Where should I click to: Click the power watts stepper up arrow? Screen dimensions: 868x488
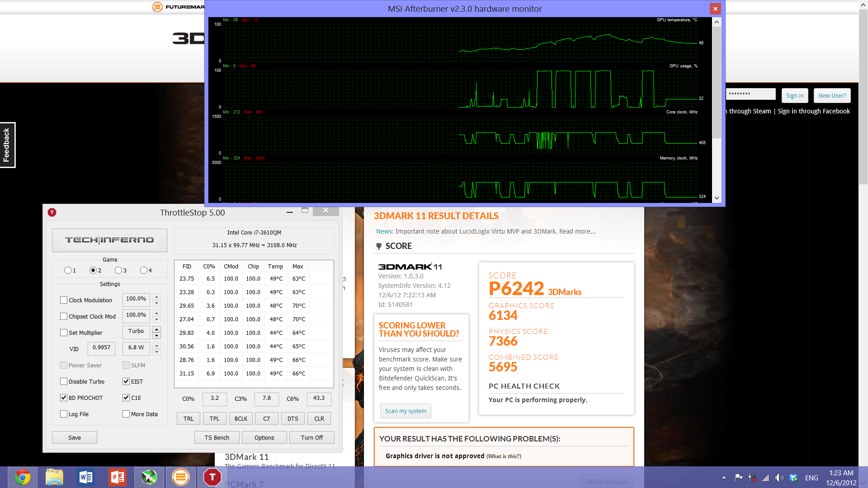[x=157, y=346]
